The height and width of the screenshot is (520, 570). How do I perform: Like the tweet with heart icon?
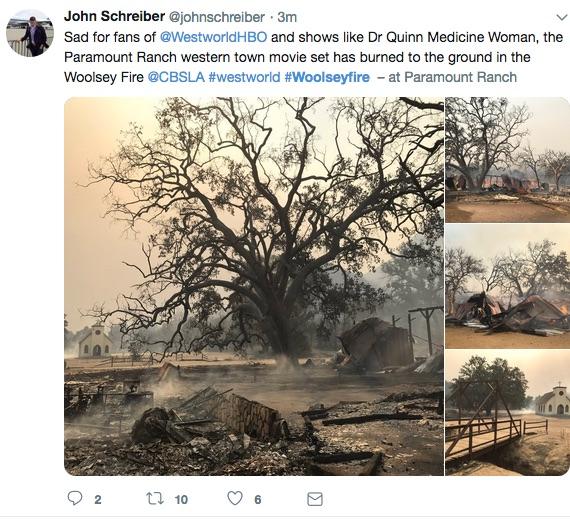(x=235, y=498)
